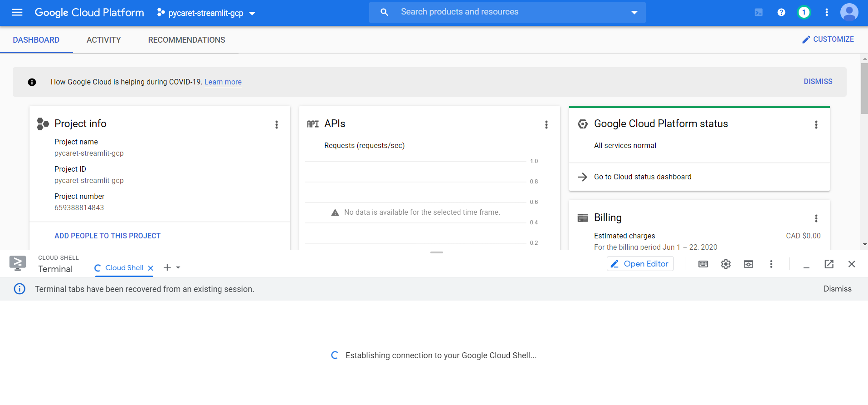Close the Cloud Shell panel
868x405 pixels.
pyautogui.click(x=852, y=264)
